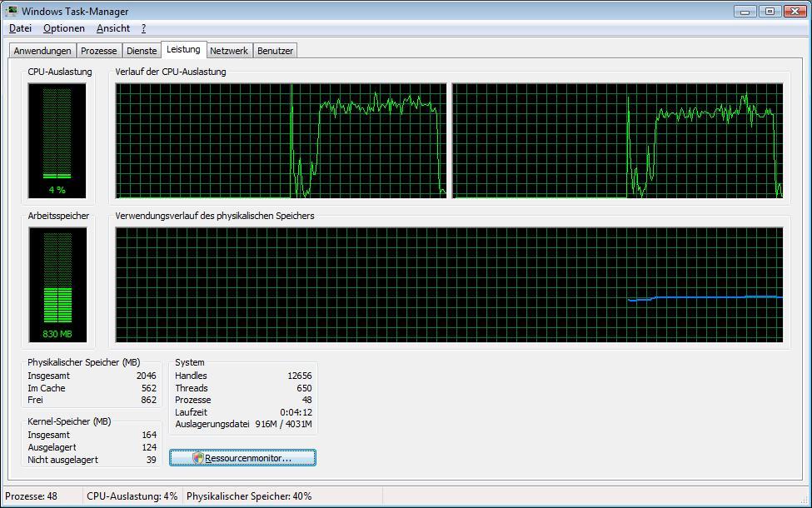The width and height of the screenshot is (812, 508).
Task: Click the Kernel-Speicher Insgesamt value 164
Action: 149,435
